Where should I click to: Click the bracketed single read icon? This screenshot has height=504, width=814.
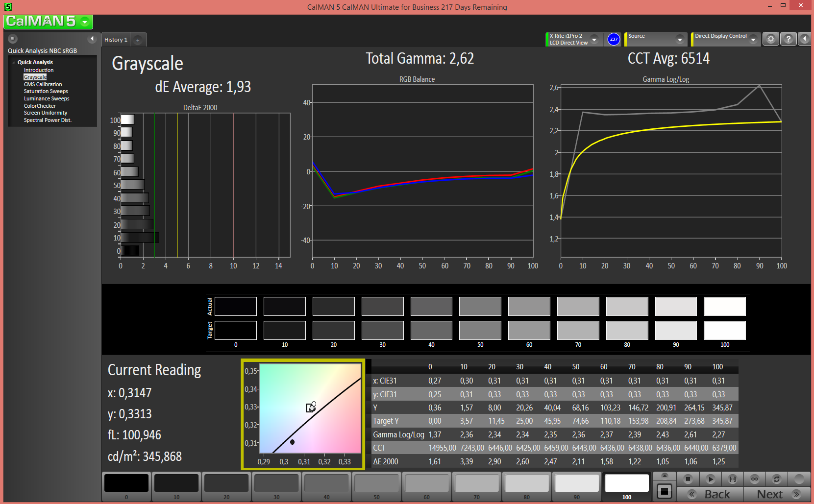pos(733,479)
